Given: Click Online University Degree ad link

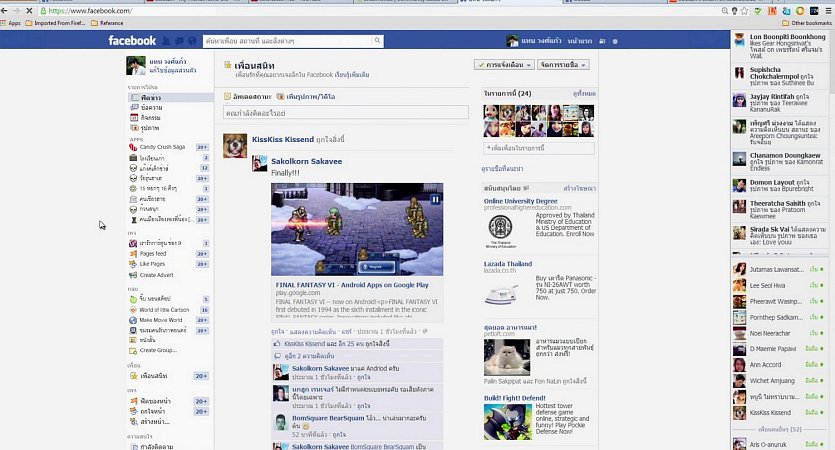Looking at the screenshot, I should click(521, 200).
